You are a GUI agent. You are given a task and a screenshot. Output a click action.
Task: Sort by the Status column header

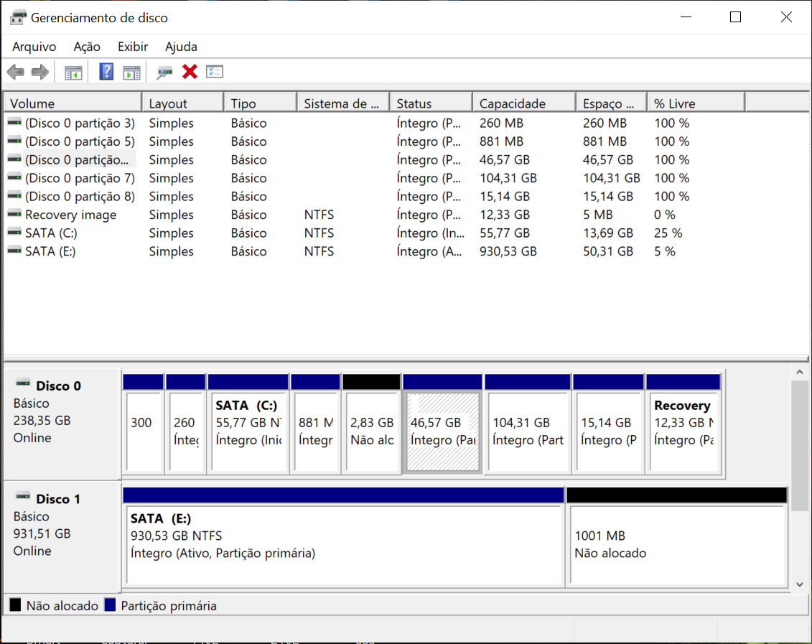click(431, 103)
